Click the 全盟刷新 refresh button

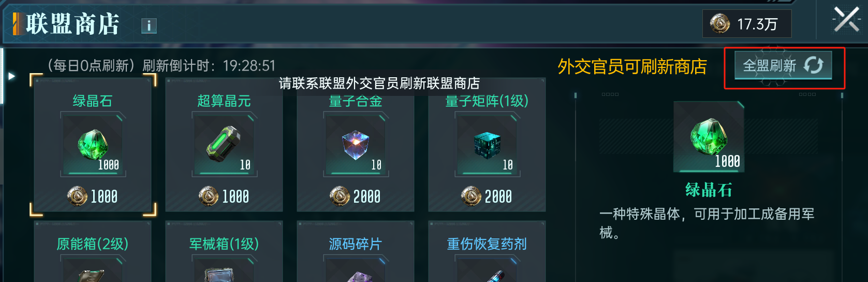[783, 65]
